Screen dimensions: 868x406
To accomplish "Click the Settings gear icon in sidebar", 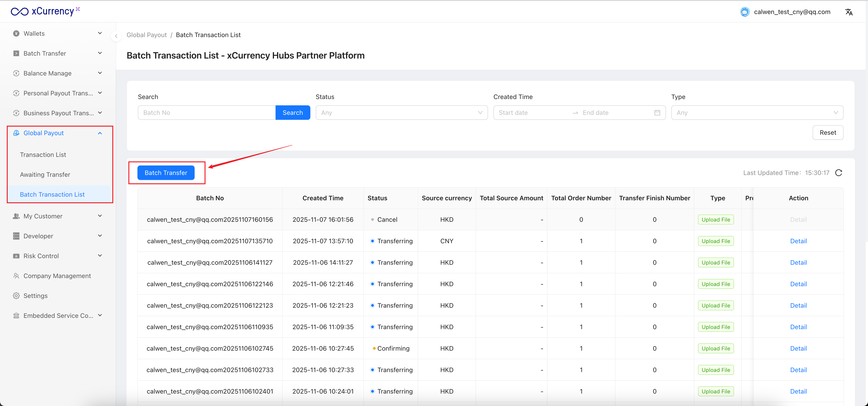I will coord(16,296).
